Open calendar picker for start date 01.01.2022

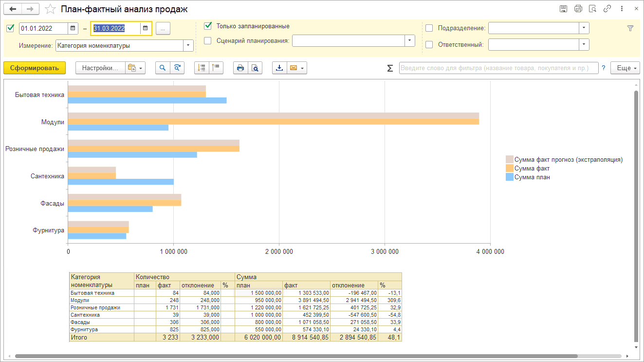[x=73, y=28]
